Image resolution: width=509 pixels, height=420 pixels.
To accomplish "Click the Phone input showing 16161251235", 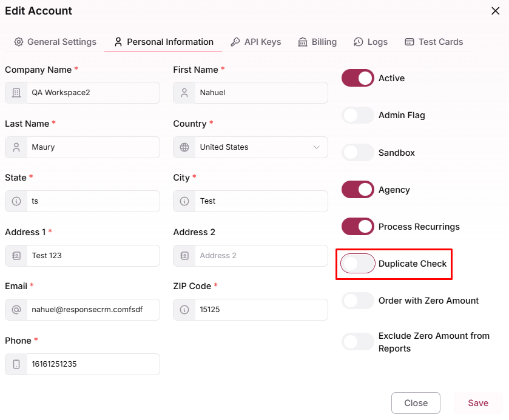I will [83, 364].
